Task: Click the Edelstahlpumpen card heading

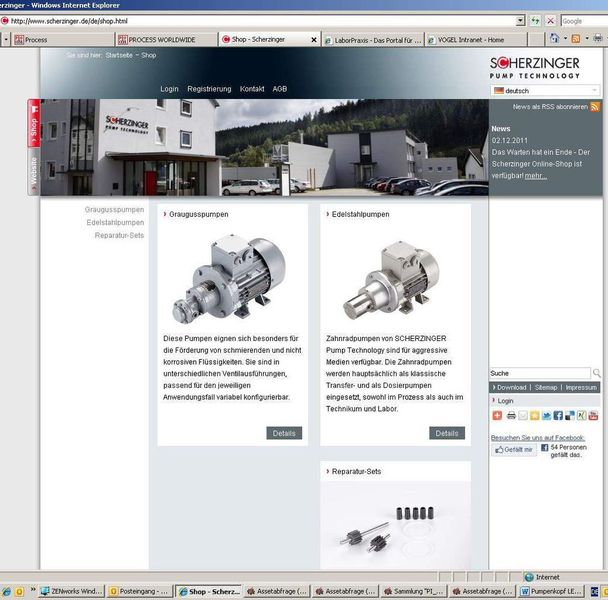Action: coord(360,214)
